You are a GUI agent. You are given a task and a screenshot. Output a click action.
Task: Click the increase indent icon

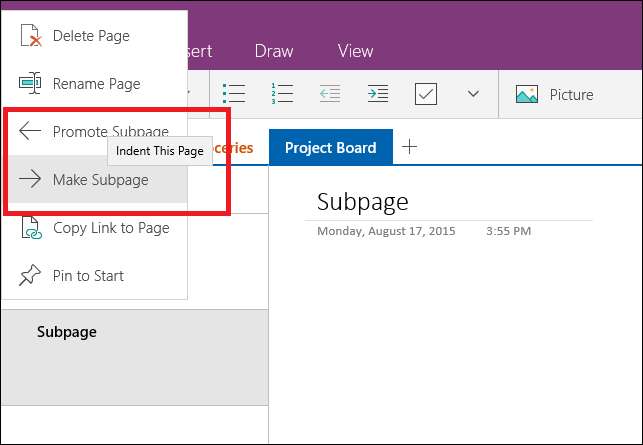378,94
